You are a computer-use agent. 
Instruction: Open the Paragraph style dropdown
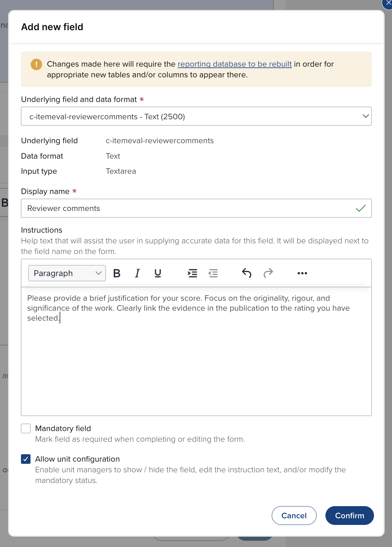click(67, 273)
